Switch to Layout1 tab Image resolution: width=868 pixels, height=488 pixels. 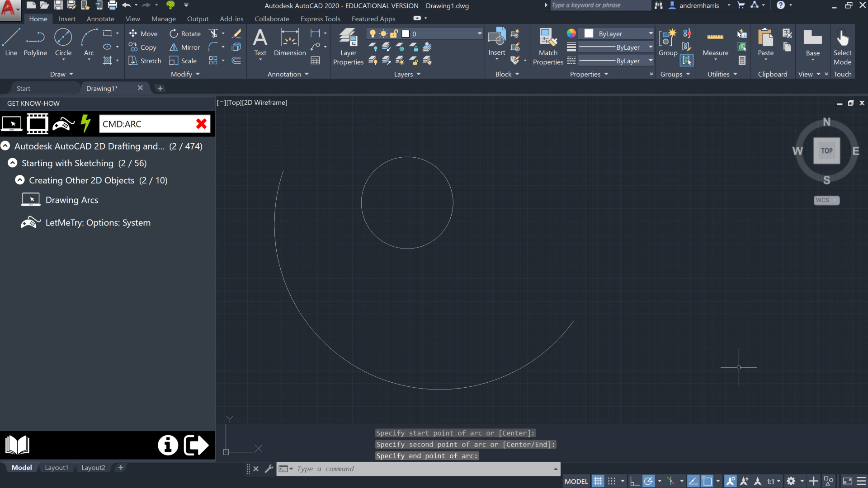(57, 468)
